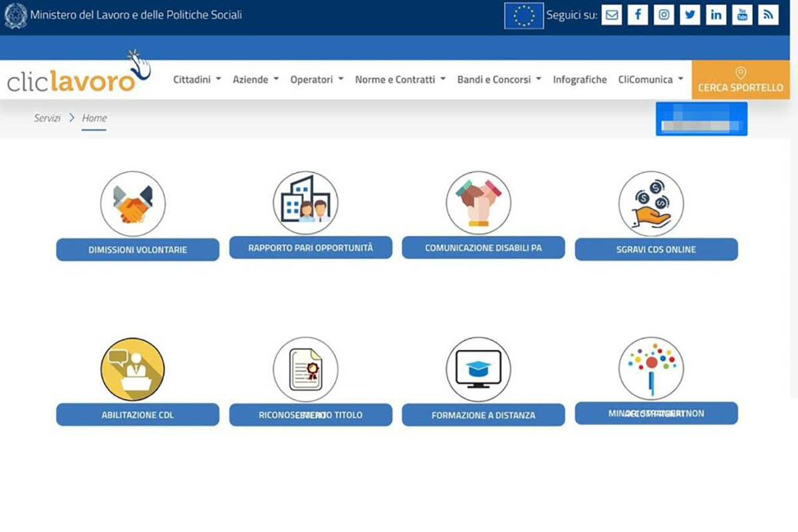Click the RSS feed icon

pos(768,15)
